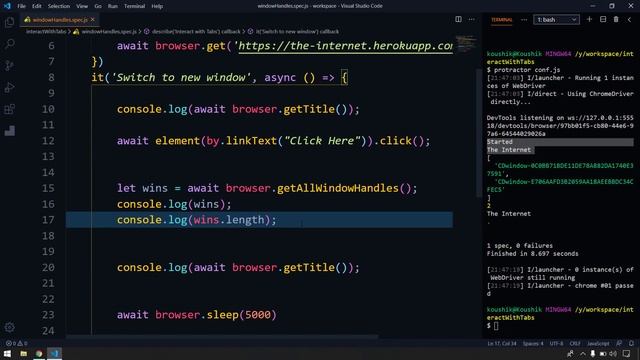Screen dimensions: 640x360
Task: Click 'Switch to new window' string on line 8
Action: (181, 77)
